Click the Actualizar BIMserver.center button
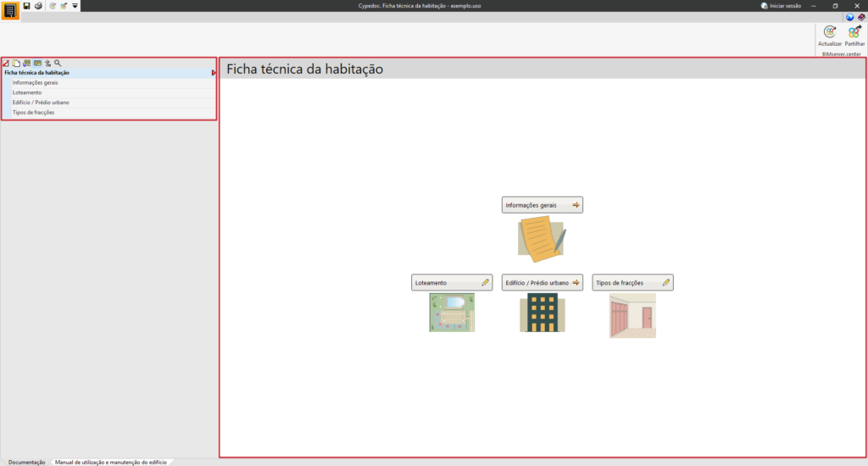Viewport: 868px width, 466px height. click(829, 36)
